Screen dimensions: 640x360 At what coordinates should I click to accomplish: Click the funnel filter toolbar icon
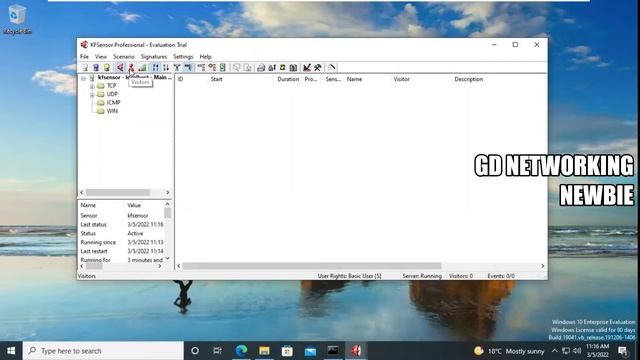(177, 67)
